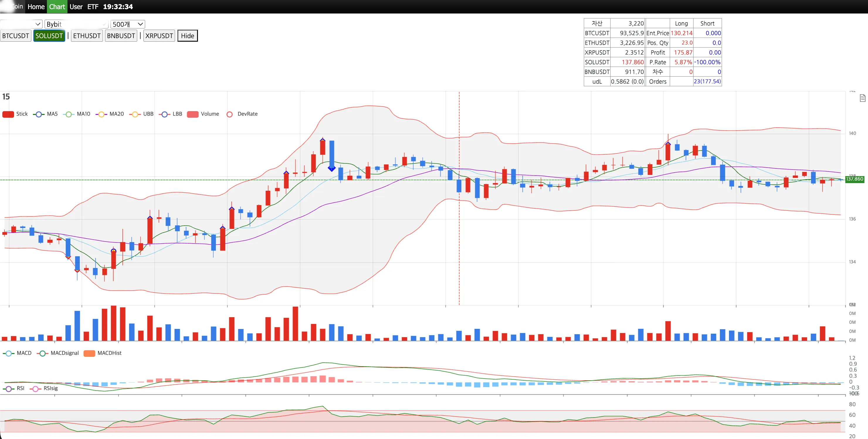Click the 23.0 long position quantity
This screenshot has height=439, width=868.
pyautogui.click(x=681, y=43)
